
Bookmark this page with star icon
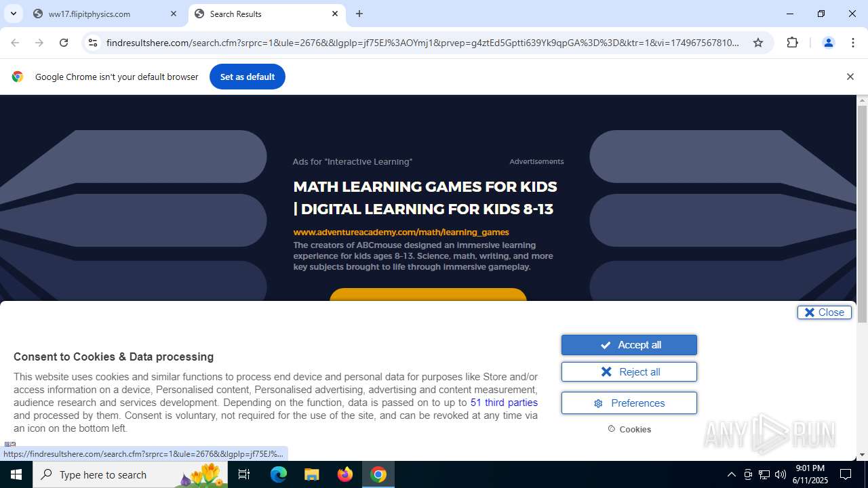(758, 43)
